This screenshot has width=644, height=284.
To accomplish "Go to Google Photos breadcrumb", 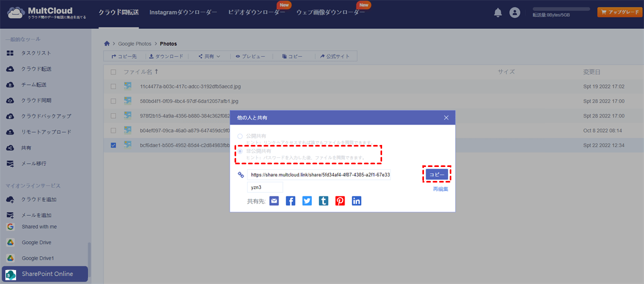I will [x=135, y=43].
